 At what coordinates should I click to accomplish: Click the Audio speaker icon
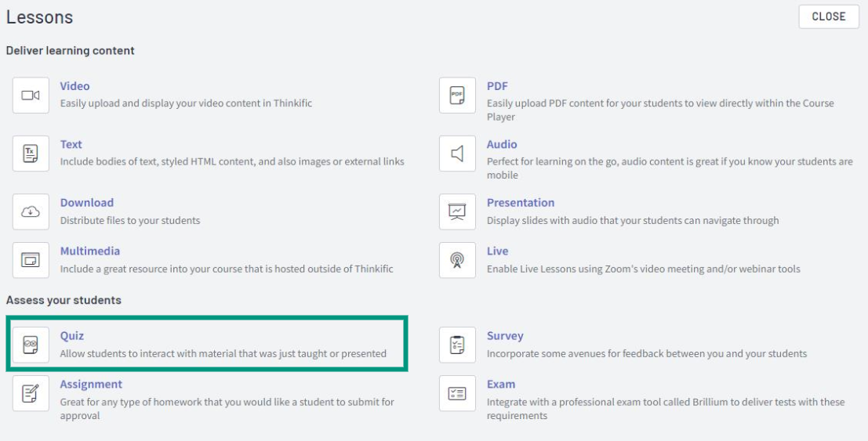click(x=457, y=154)
